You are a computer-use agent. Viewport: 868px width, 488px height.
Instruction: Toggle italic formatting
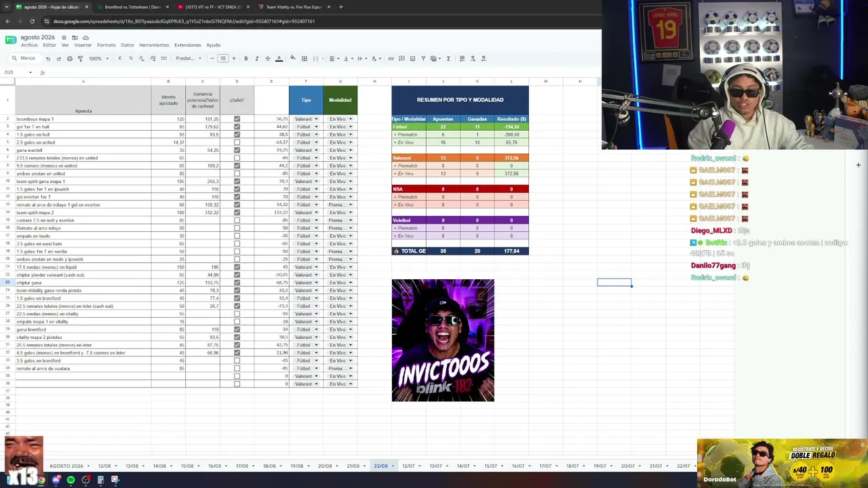click(256, 58)
